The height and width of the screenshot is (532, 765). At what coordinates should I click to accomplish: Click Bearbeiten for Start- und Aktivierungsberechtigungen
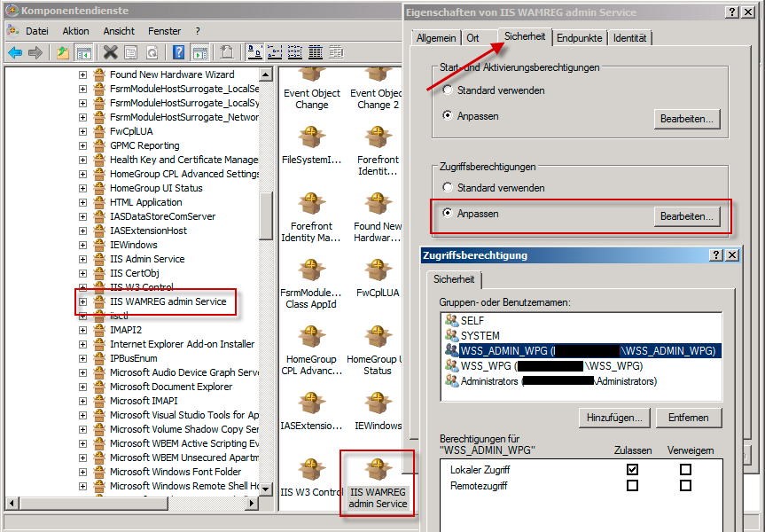(x=687, y=119)
